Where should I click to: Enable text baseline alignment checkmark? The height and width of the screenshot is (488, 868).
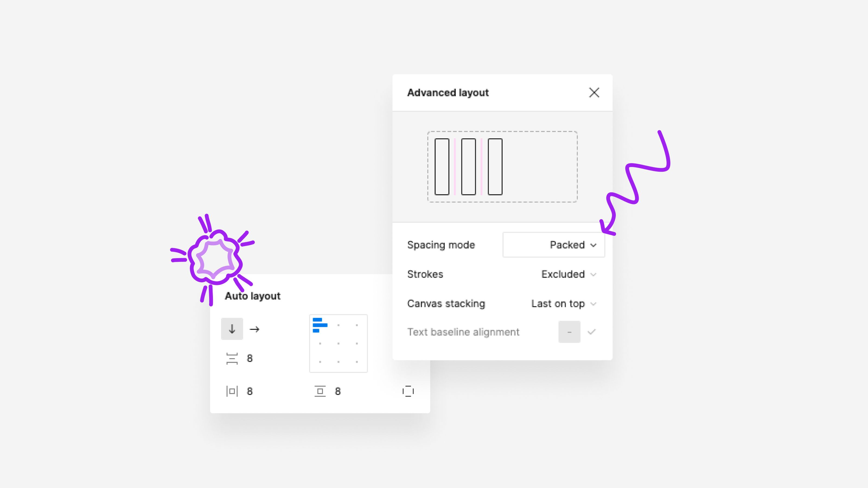(x=592, y=332)
